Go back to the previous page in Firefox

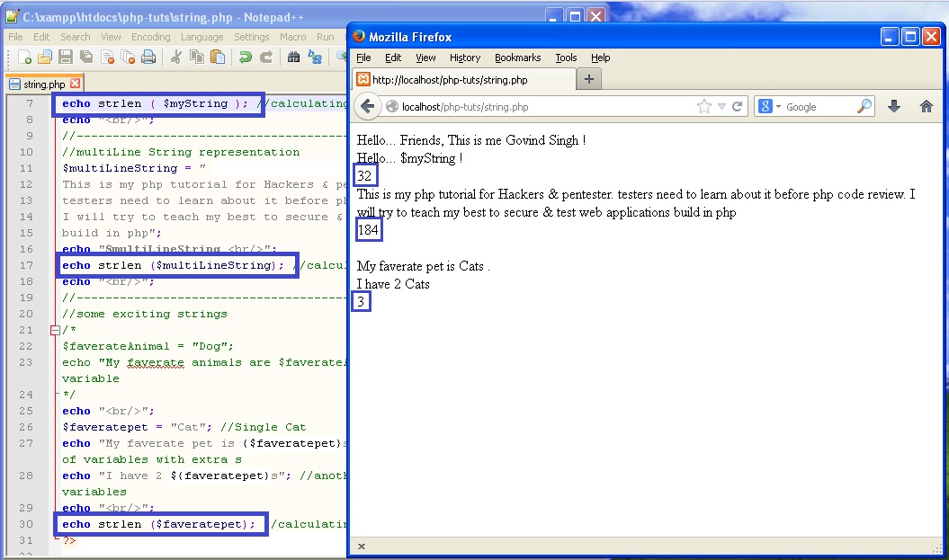click(x=367, y=106)
